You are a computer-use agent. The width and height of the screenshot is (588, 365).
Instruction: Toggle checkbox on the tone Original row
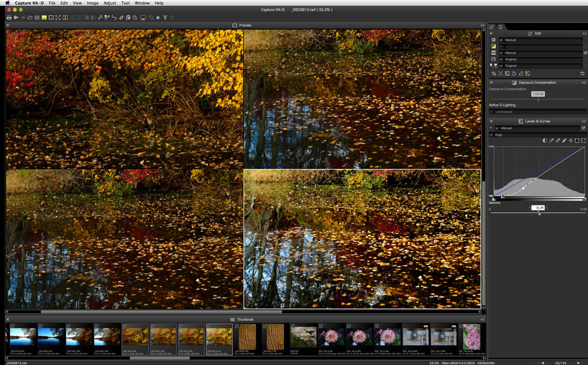pyautogui.click(x=586, y=66)
